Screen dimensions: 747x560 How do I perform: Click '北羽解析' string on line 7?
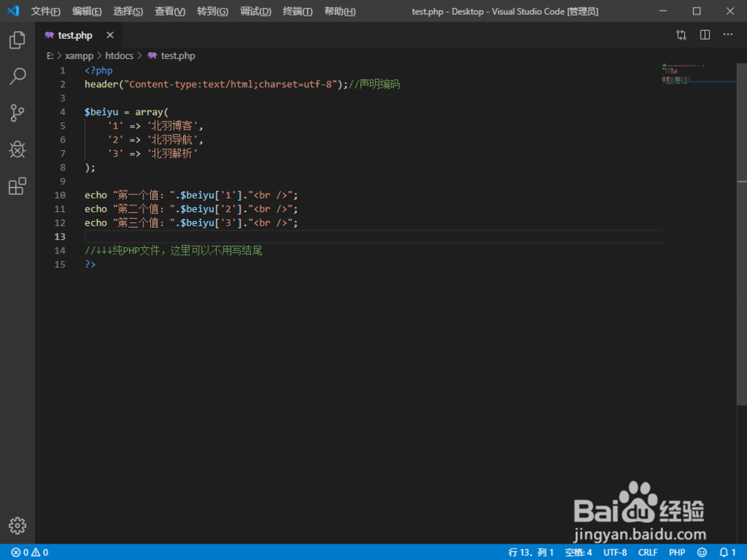pos(172,153)
